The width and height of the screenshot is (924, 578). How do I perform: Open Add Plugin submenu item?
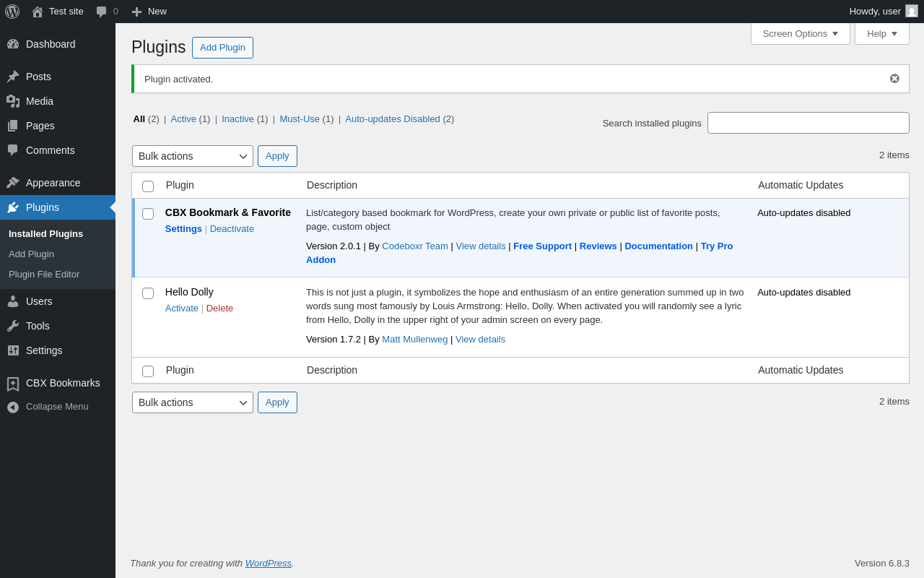pyautogui.click(x=31, y=254)
